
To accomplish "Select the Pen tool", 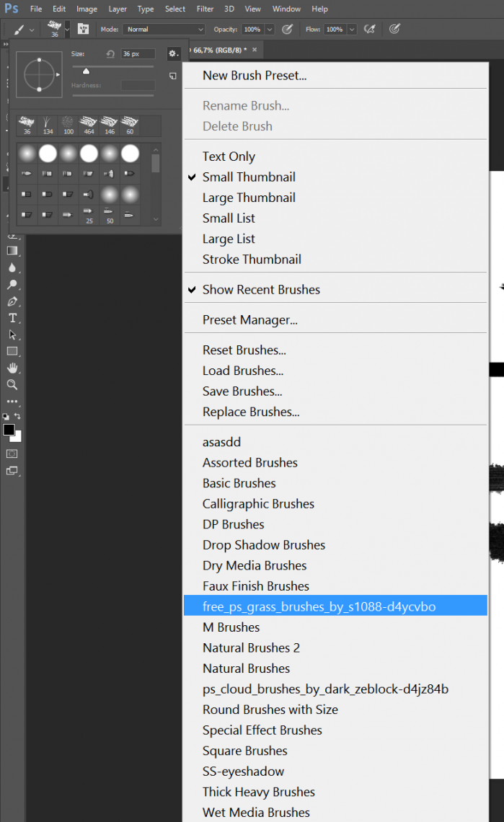I will pyautogui.click(x=12, y=301).
